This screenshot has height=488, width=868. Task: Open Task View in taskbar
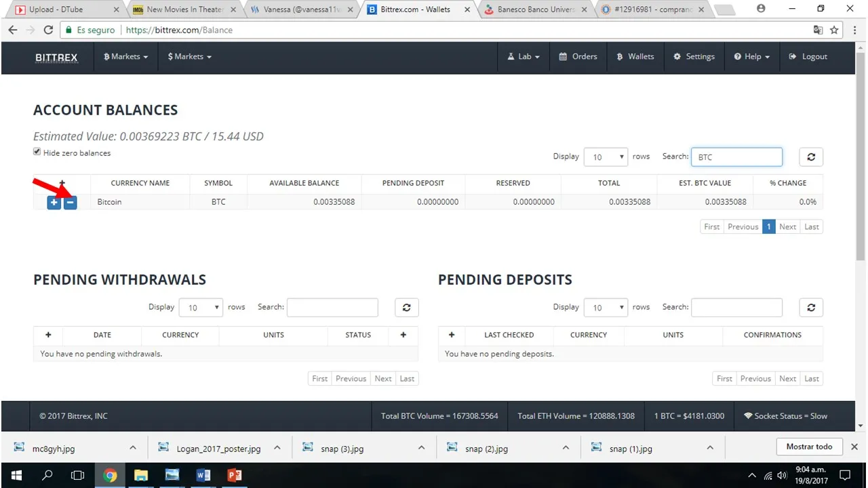[78, 475]
